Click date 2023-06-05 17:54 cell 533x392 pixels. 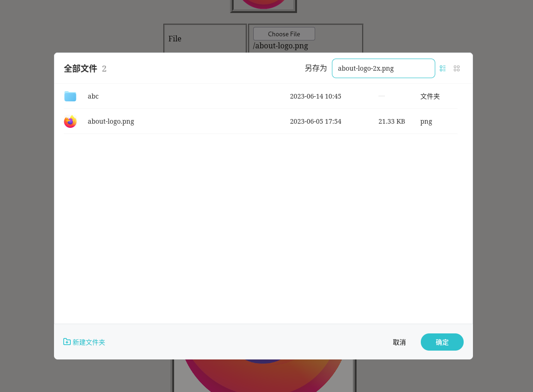pos(316,121)
